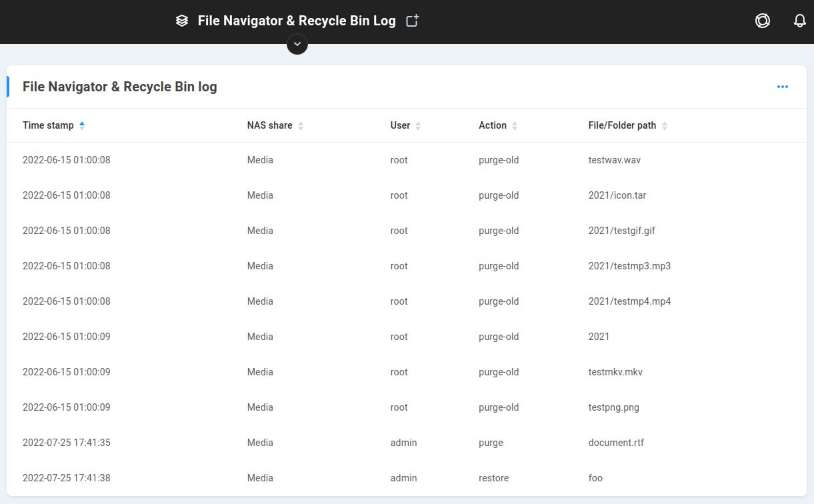
Task: Click timestamp of the 2021 folder row
Action: pos(67,337)
